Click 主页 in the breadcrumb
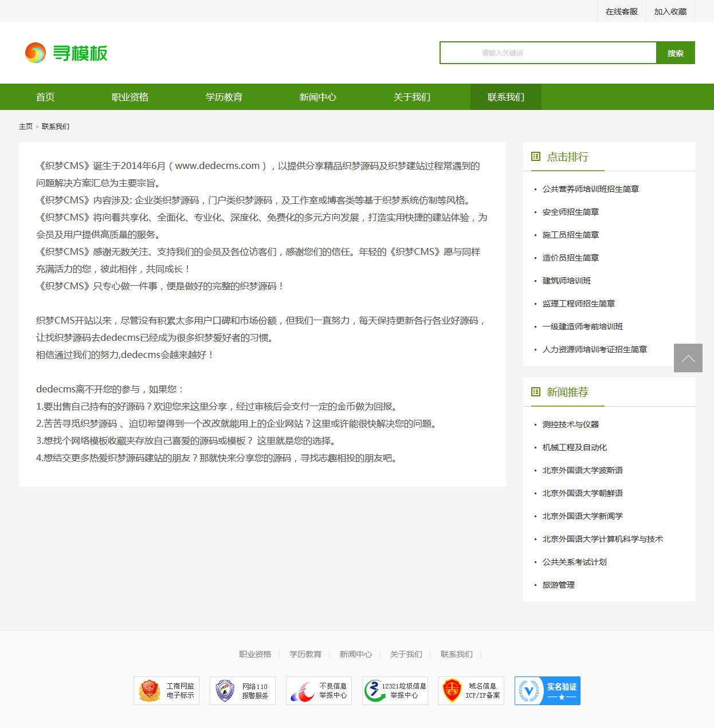This screenshot has height=728, width=714. click(x=26, y=127)
